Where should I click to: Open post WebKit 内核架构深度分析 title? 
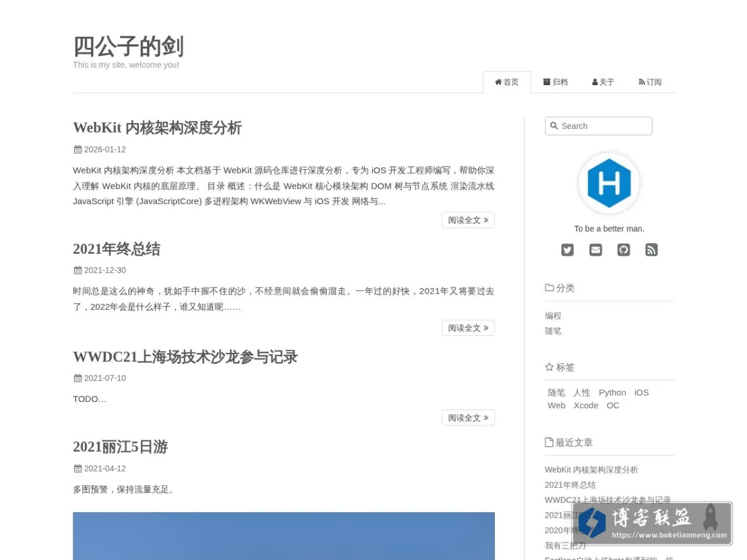(x=157, y=128)
